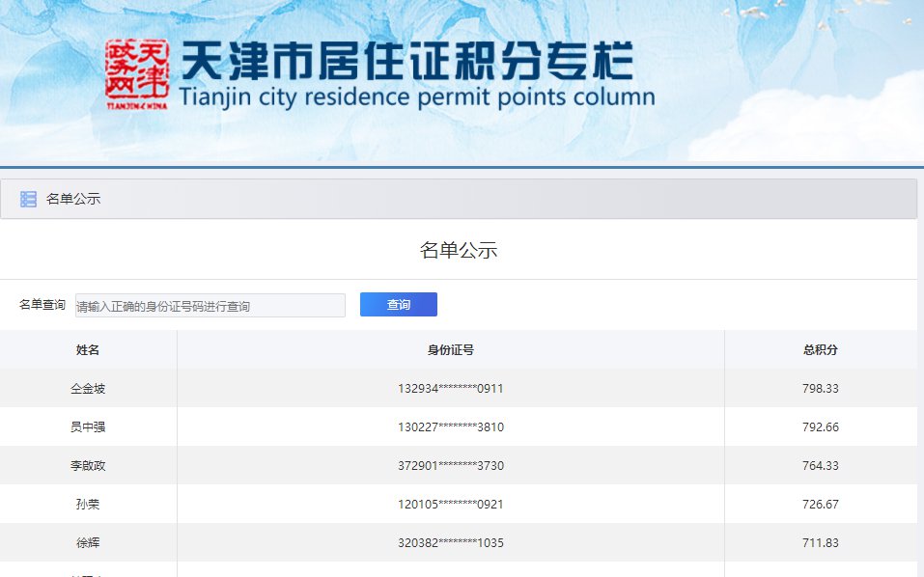Click the 总积分 column header

(x=820, y=350)
